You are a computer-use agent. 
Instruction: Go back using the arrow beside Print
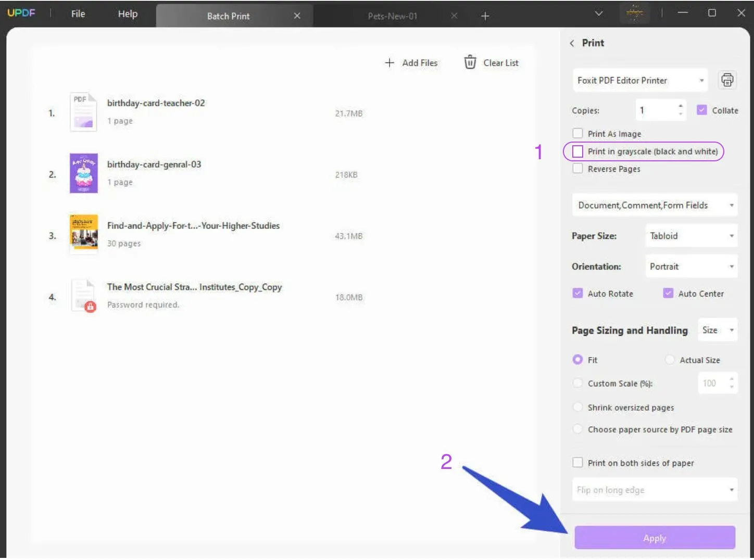point(572,43)
